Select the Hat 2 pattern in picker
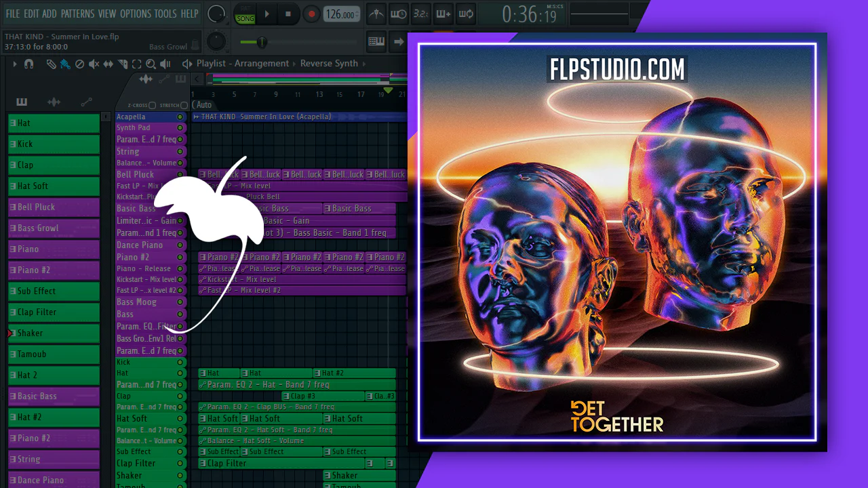The image size is (868, 488). [x=54, y=375]
